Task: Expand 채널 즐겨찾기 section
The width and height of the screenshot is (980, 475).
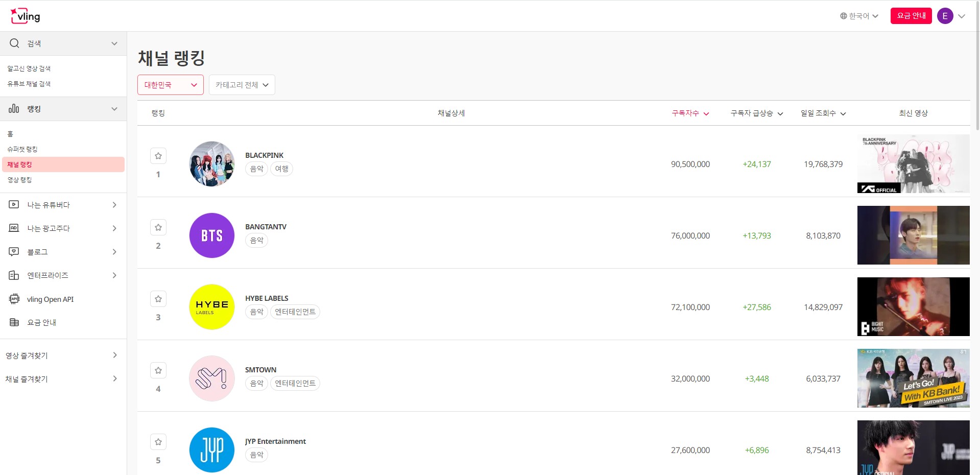Action: point(63,379)
